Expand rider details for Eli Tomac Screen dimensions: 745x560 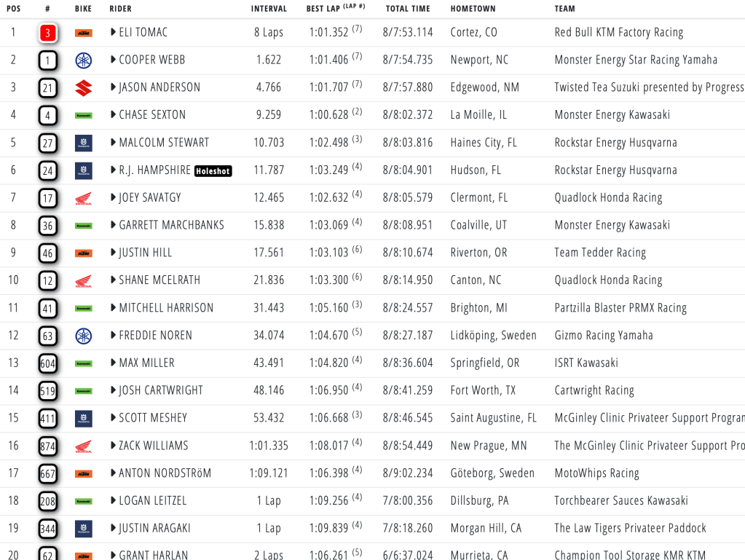(114, 33)
